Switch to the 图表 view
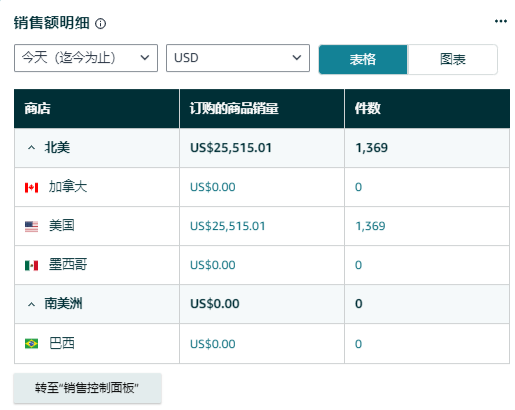515x410 pixels. click(x=452, y=59)
